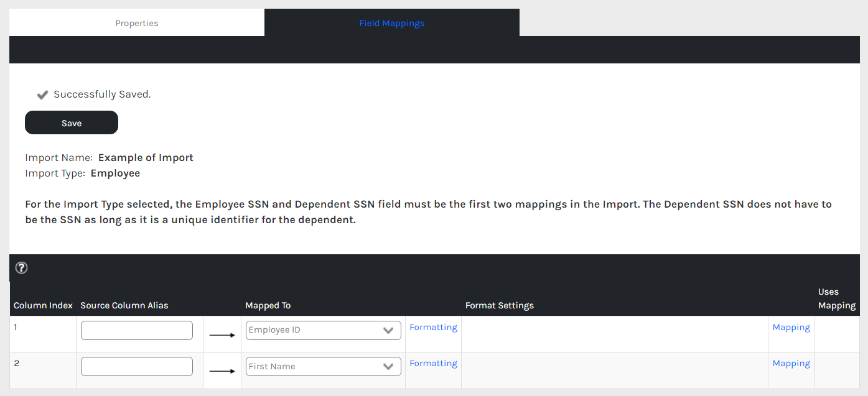Focus Source Column Alias field for row 2

pyautogui.click(x=137, y=367)
